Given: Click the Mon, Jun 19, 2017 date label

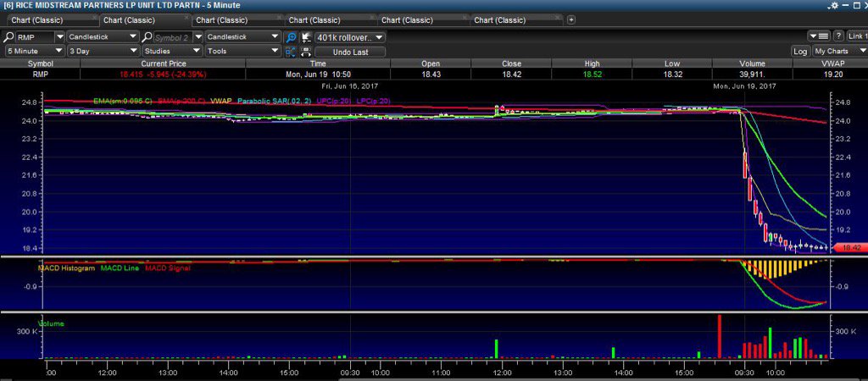Looking at the screenshot, I should click(744, 86).
